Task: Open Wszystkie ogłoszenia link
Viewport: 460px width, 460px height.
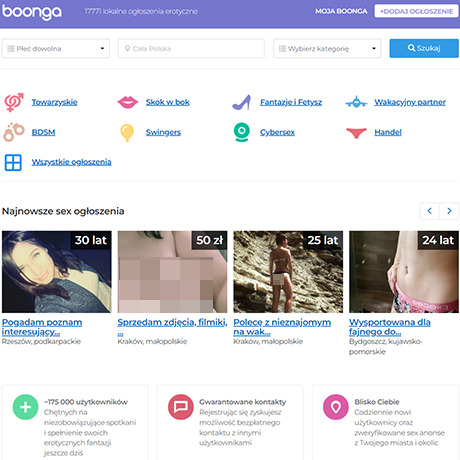Action: pyautogui.click(x=72, y=162)
